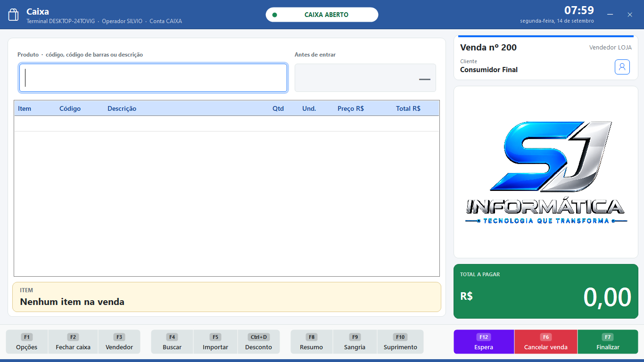Open Opções with the F1 button
The width and height of the screenshot is (644, 362).
pyautogui.click(x=27, y=342)
